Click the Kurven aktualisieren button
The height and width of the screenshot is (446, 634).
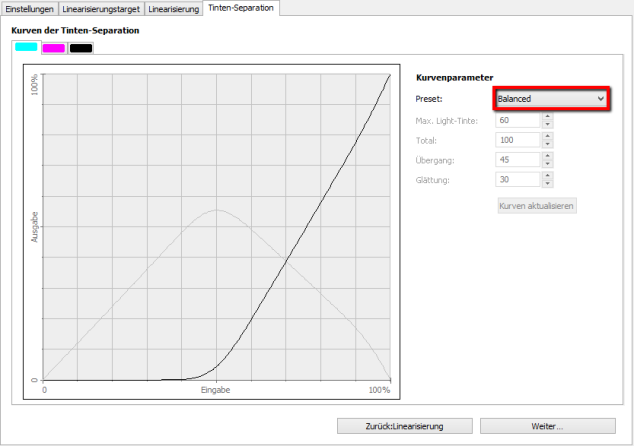[536, 205]
